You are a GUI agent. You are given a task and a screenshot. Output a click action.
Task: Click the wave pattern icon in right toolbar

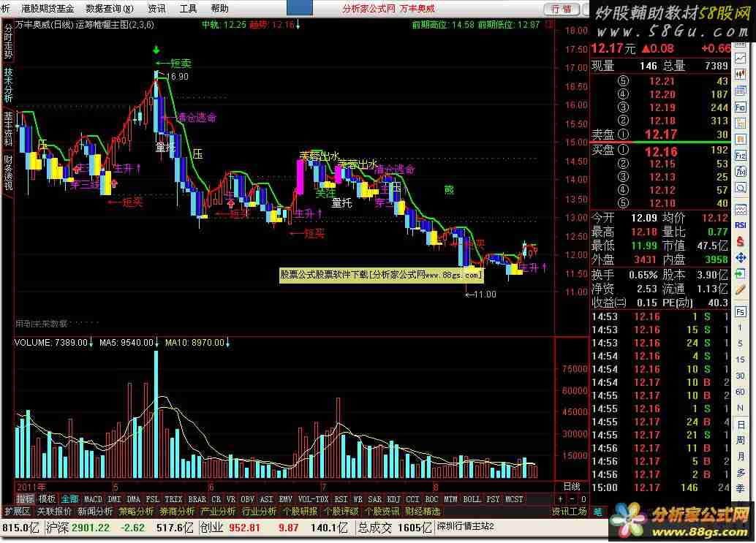[740, 209]
